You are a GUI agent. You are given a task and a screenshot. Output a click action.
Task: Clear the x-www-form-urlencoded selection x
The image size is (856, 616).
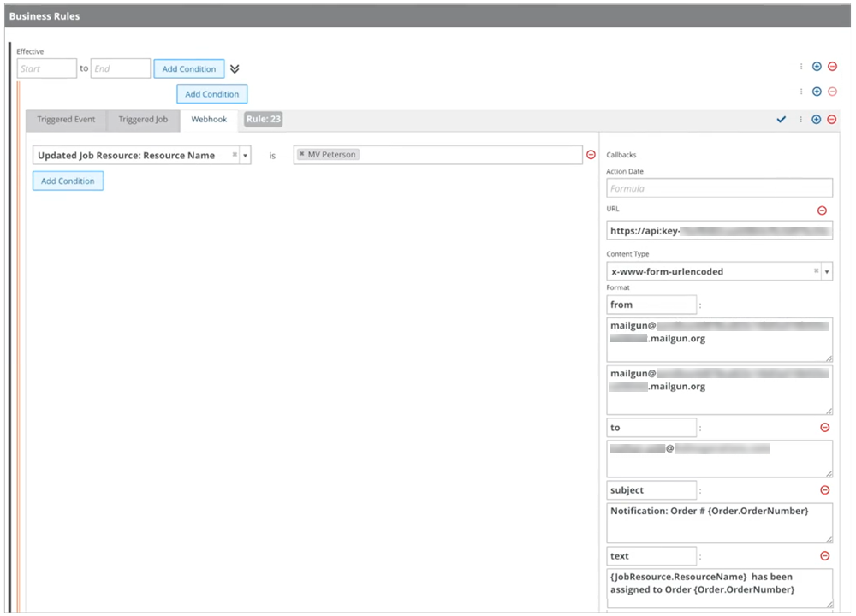click(x=817, y=270)
